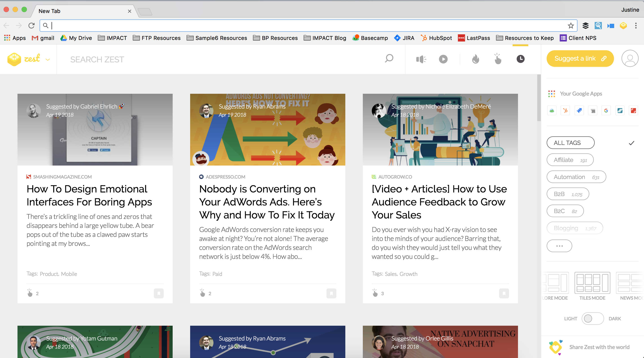The image size is (644, 358).
Task: Select the ALL TAGS filter
Action: tap(570, 143)
